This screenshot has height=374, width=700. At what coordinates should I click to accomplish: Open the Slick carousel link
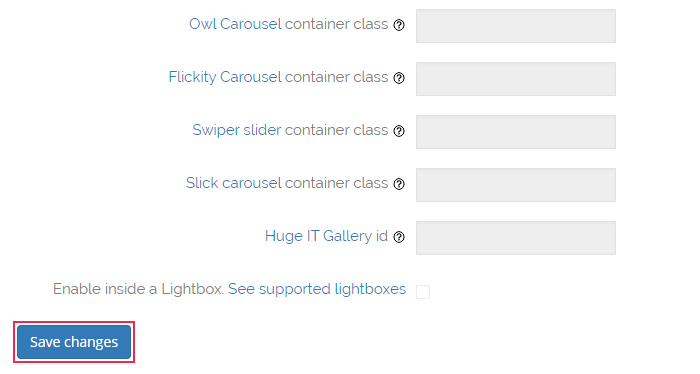(x=233, y=183)
